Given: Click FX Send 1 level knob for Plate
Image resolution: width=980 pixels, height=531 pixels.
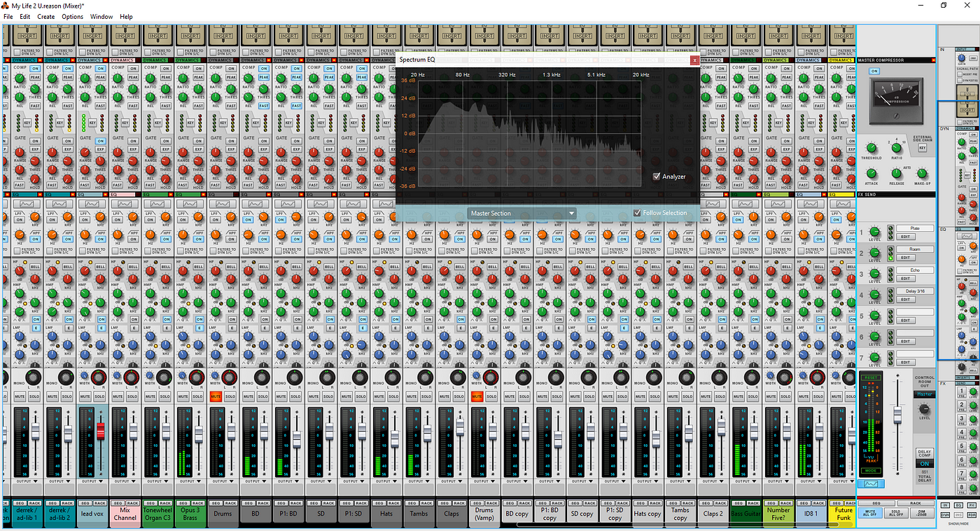Looking at the screenshot, I should click(874, 231).
